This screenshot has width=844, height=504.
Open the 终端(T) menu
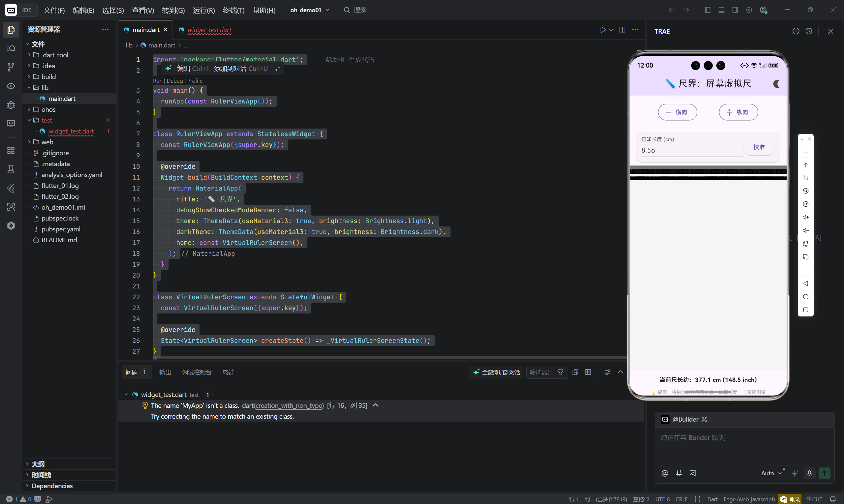point(234,10)
